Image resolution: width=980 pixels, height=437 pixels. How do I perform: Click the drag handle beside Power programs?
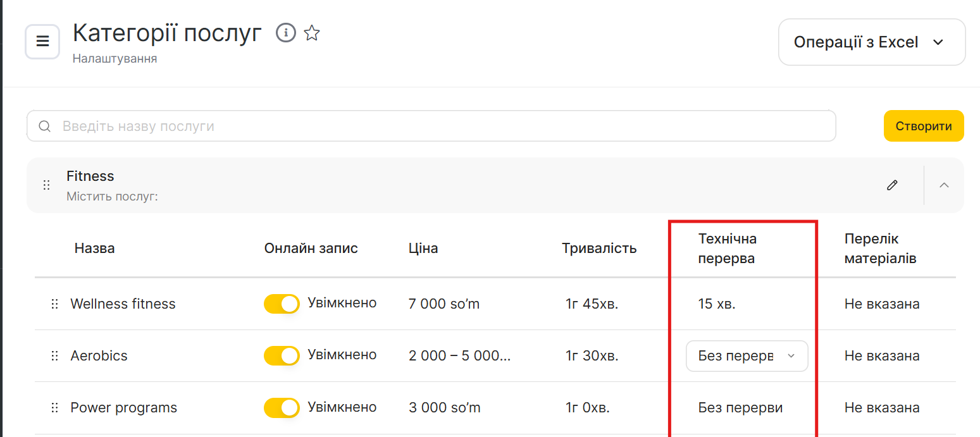54,408
